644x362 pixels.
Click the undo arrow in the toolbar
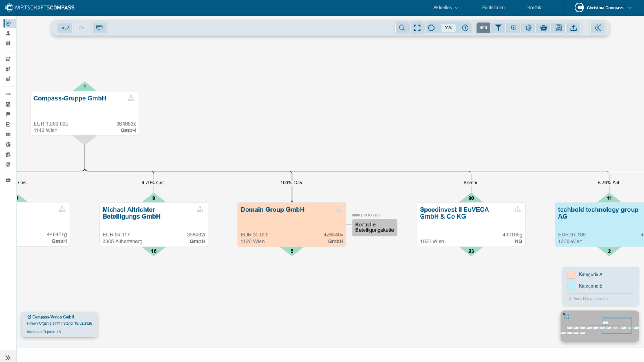[66, 28]
